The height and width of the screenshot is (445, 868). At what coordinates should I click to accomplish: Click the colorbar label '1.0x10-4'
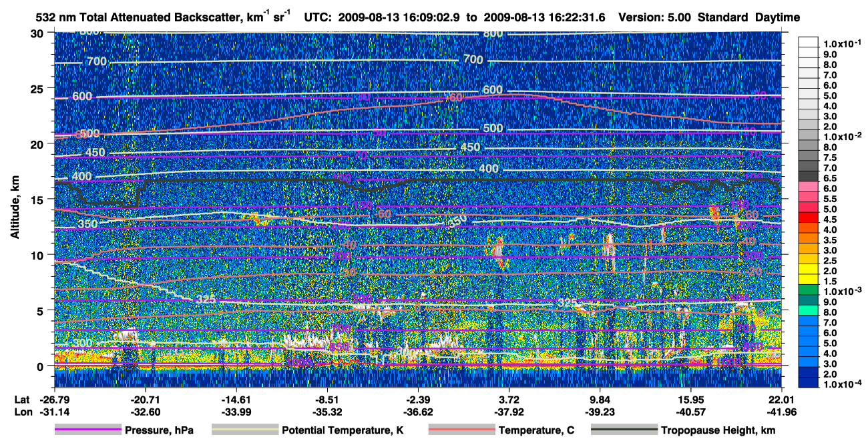[x=843, y=384]
